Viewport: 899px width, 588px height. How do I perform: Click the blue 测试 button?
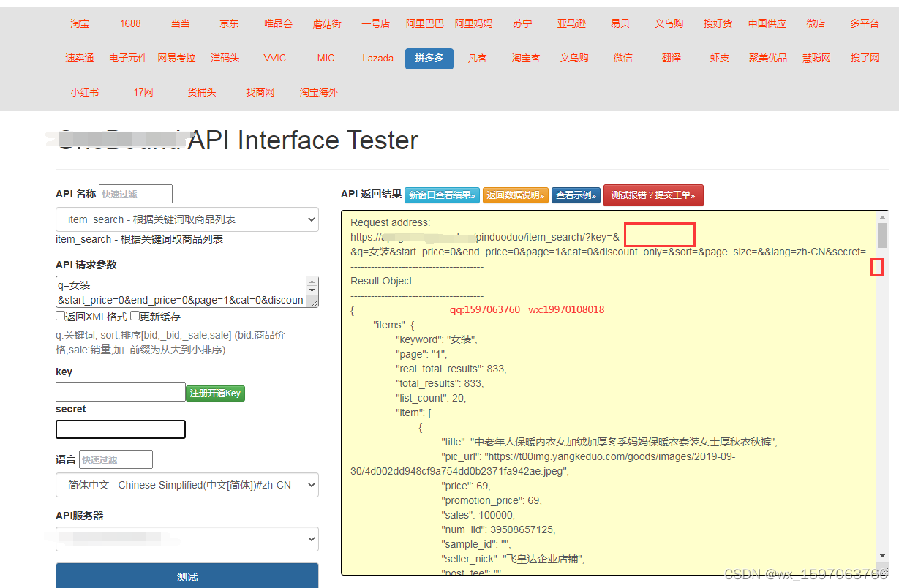point(187,577)
